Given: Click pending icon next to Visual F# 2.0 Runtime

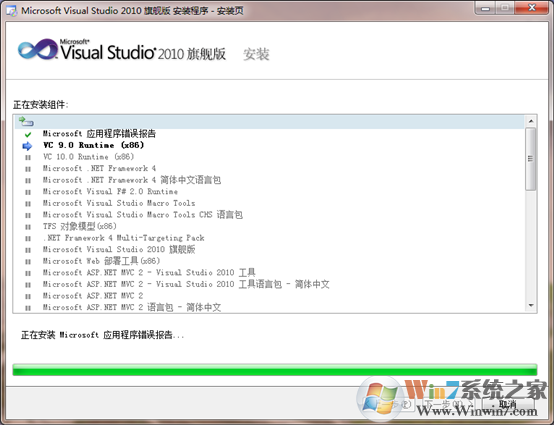Looking at the screenshot, I should pos(28,192).
